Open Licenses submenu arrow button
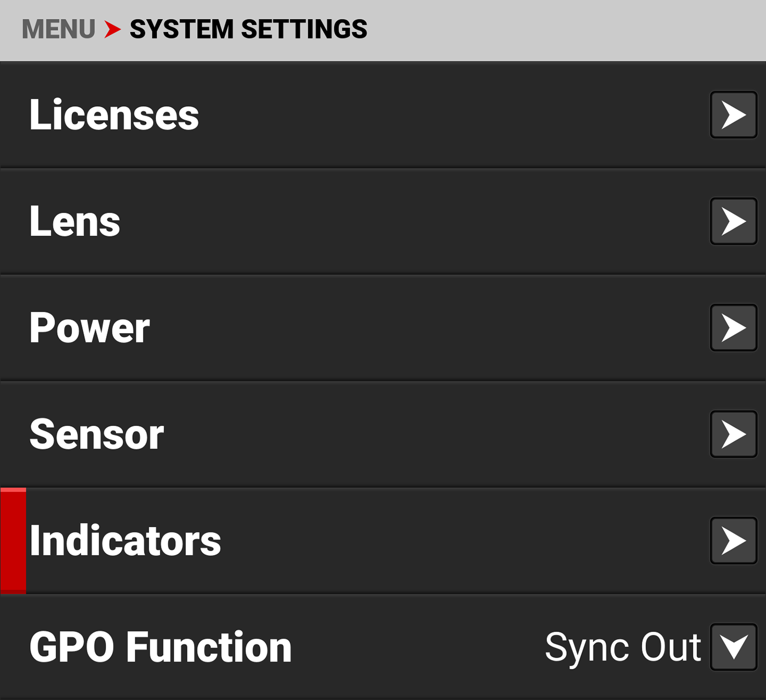 [x=733, y=115]
